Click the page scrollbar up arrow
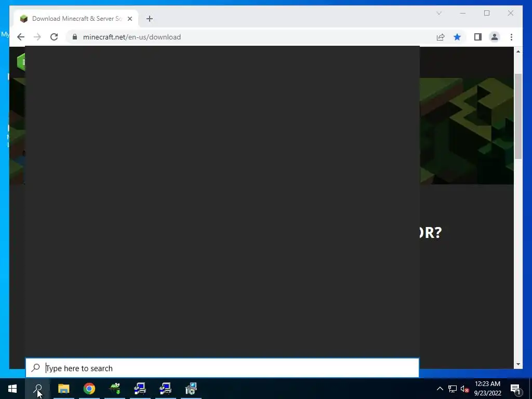 [x=518, y=51]
